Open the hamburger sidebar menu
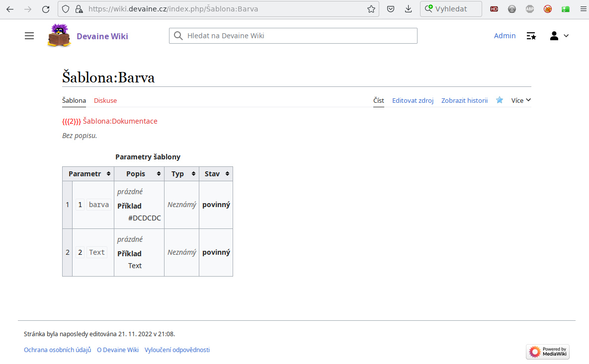This screenshot has width=589, height=364. click(29, 36)
